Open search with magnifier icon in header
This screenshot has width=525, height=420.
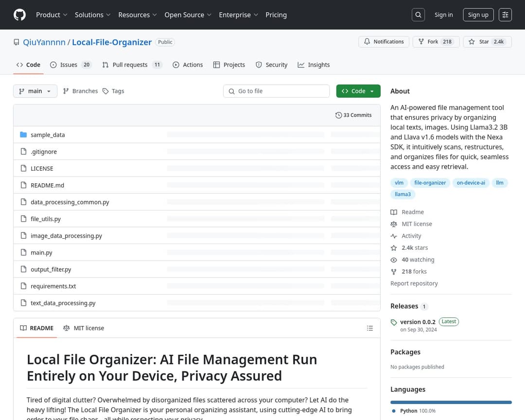tap(418, 15)
